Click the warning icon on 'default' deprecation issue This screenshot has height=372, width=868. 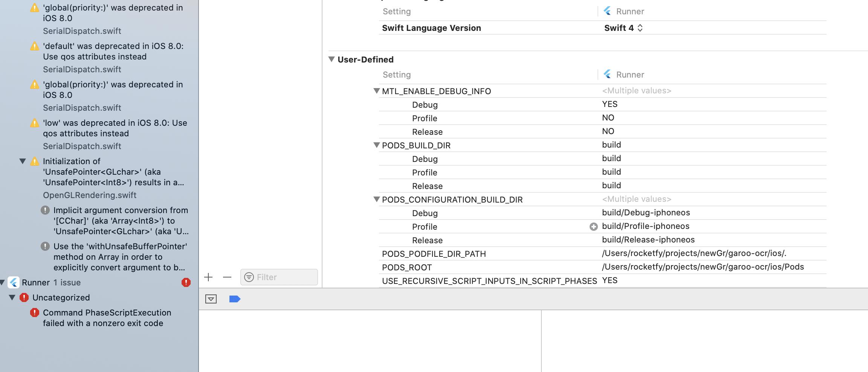click(x=35, y=46)
